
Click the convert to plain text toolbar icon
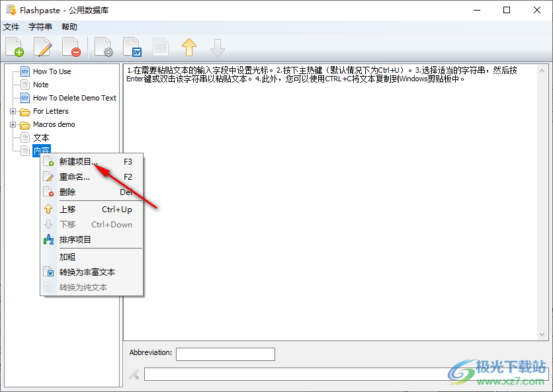(159, 46)
